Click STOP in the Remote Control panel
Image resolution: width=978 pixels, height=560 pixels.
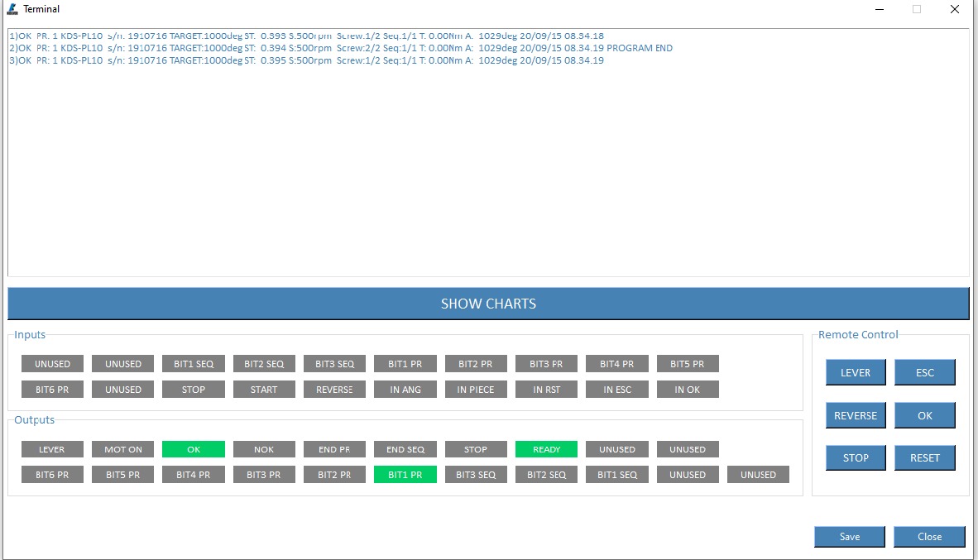tap(856, 457)
